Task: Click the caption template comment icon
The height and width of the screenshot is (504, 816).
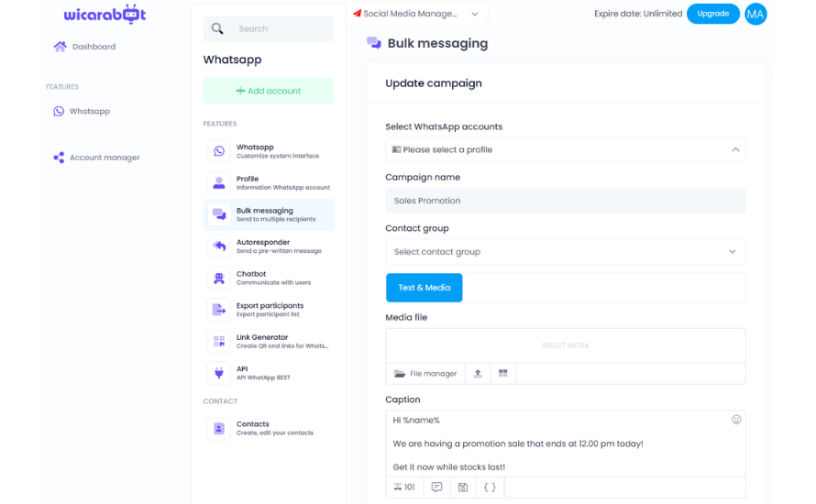Action: [x=436, y=488]
